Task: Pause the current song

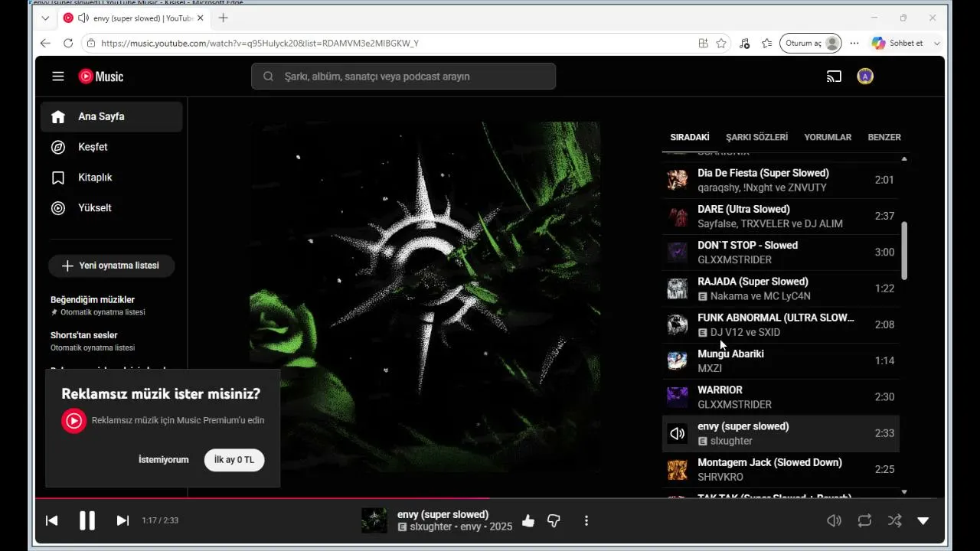Action: [x=87, y=520]
